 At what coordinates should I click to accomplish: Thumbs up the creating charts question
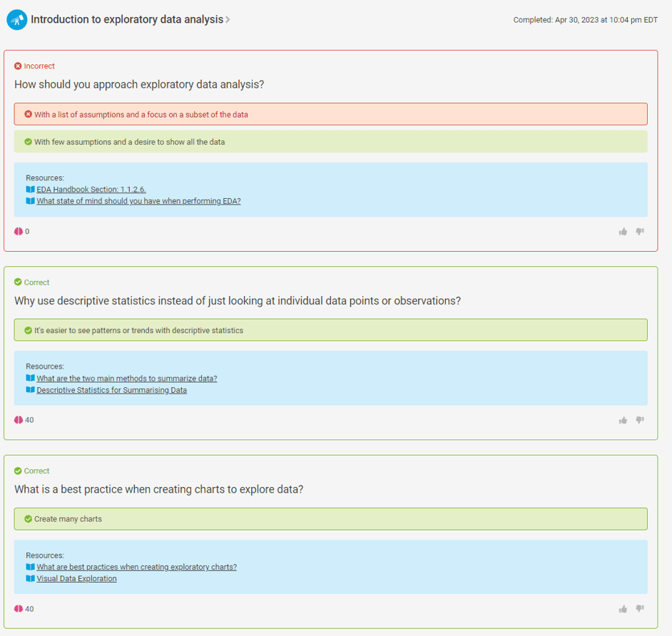(623, 609)
